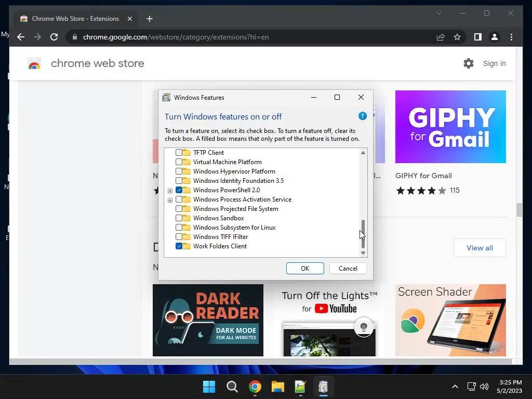Check Windows Projected File System box
This screenshot has height=399, width=532.
[x=179, y=209]
